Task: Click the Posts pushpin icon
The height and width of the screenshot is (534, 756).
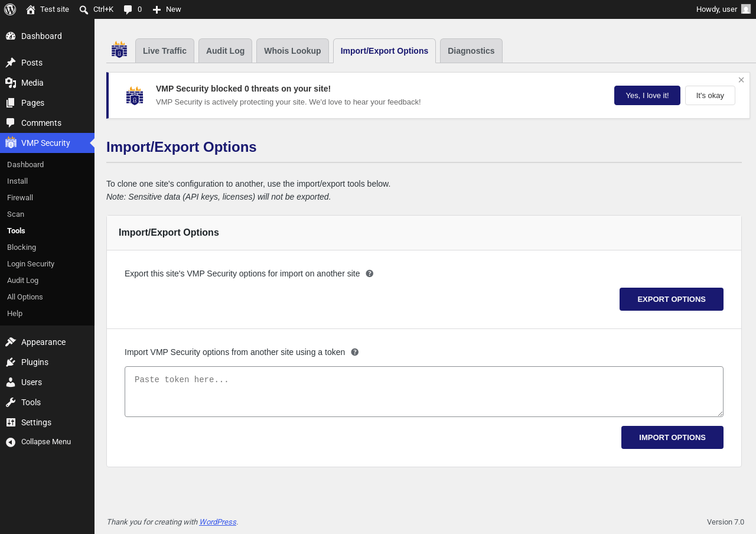Action: (x=11, y=63)
